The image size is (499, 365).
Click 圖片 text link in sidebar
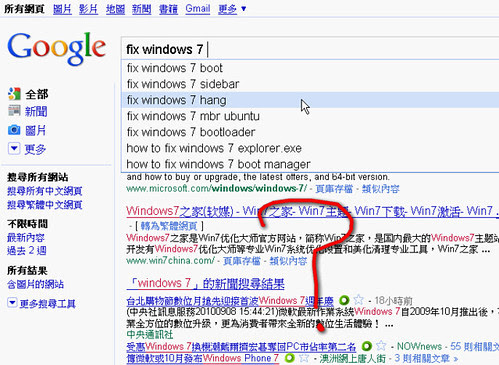pyautogui.click(x=35, y=130)
